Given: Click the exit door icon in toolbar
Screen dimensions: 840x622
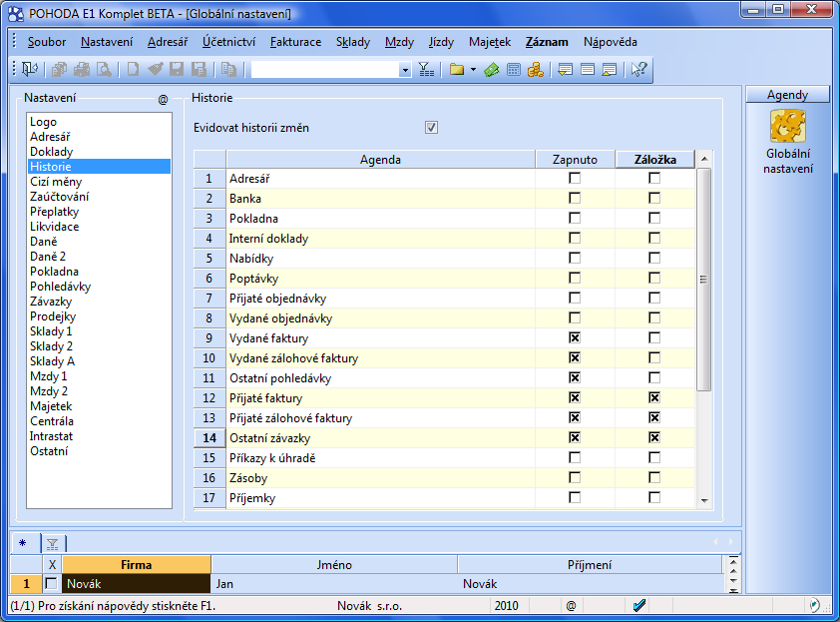Looking at the screenshot, I should 29,69.
